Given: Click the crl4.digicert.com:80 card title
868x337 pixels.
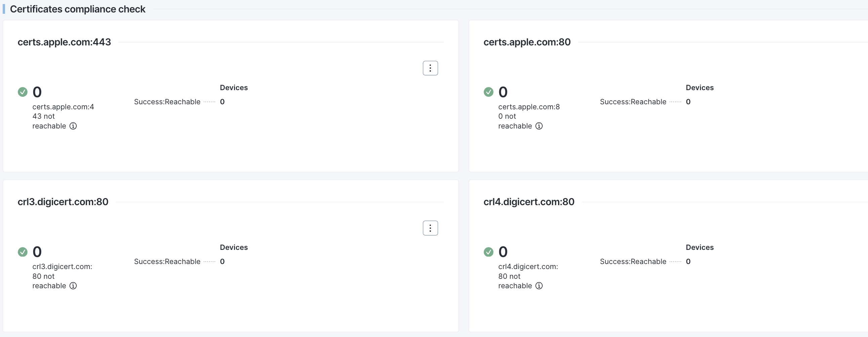Looking at the screenshot, I should pyautogui.click(x=529, y=202).
